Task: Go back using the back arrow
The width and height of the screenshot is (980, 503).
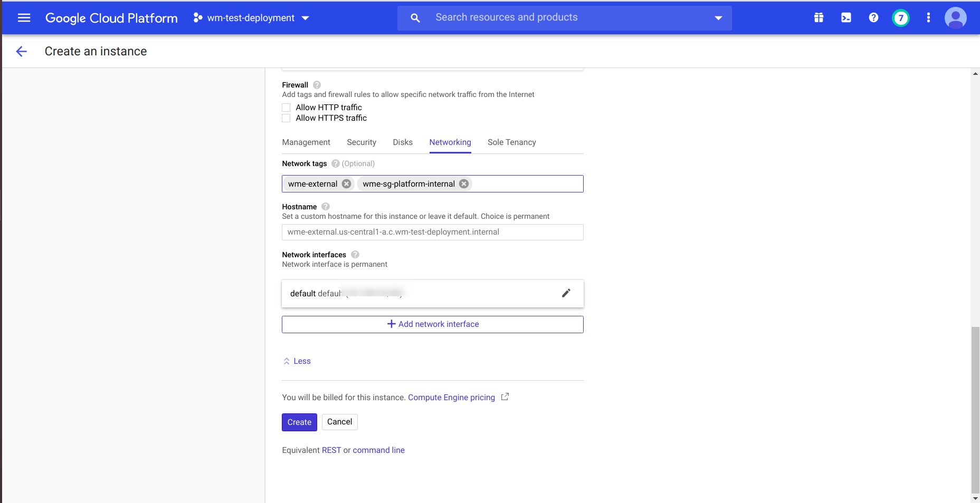Action: pyautogui.click(x=22, y=51)
